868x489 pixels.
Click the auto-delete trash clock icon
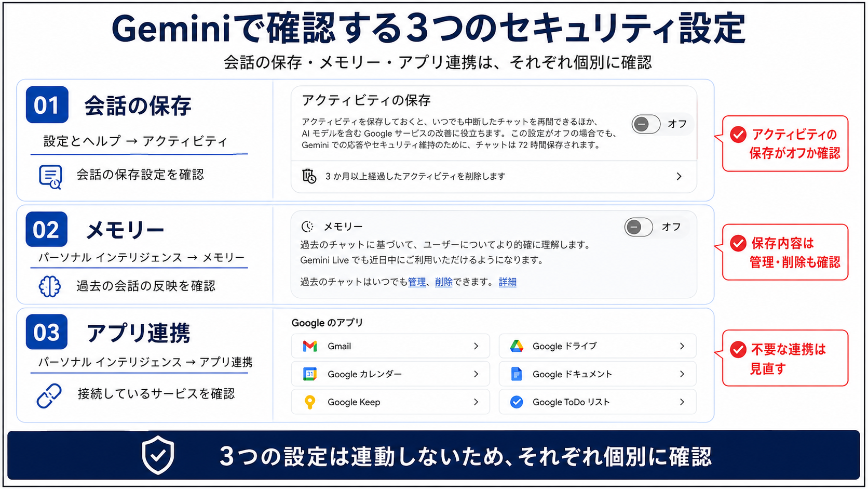(x=309, y=177)
